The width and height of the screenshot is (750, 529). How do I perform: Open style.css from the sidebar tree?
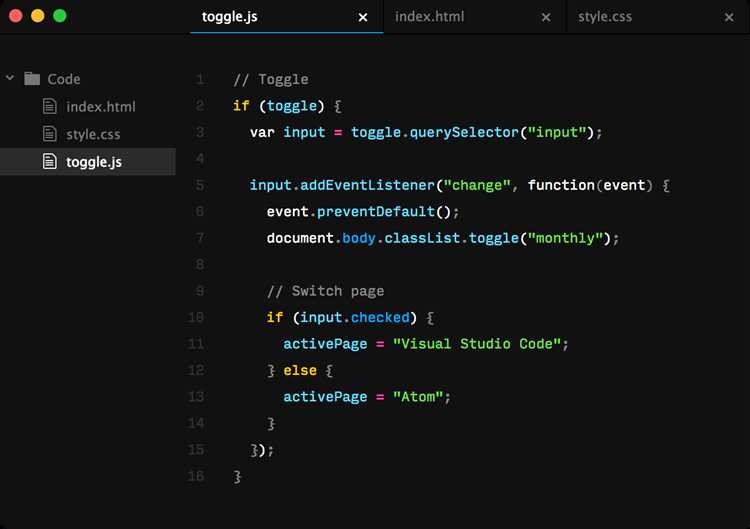point(93,134)
